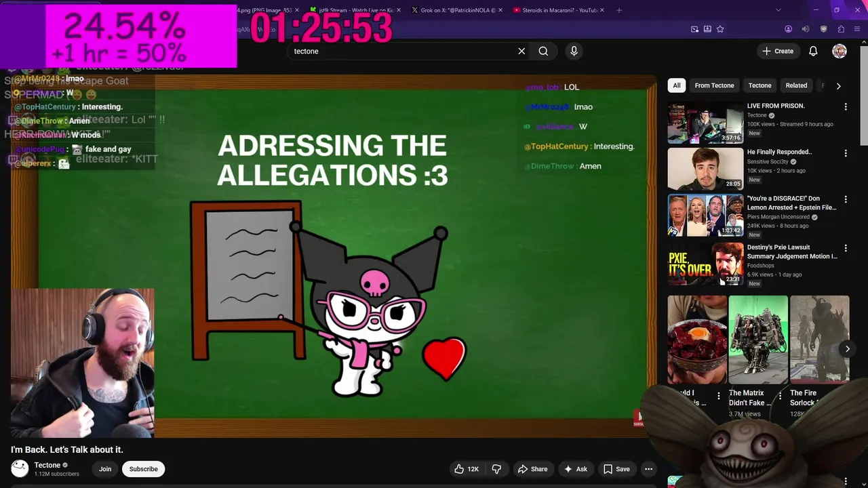Open Tectone channel avatar

coord(20,468)
